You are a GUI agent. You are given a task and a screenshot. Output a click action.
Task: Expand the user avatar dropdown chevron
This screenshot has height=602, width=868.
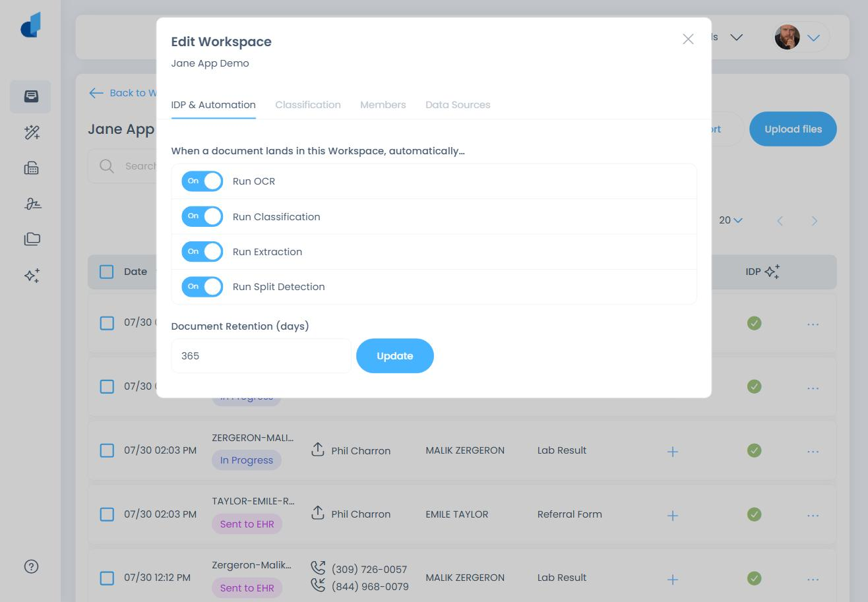pos(813,38)
